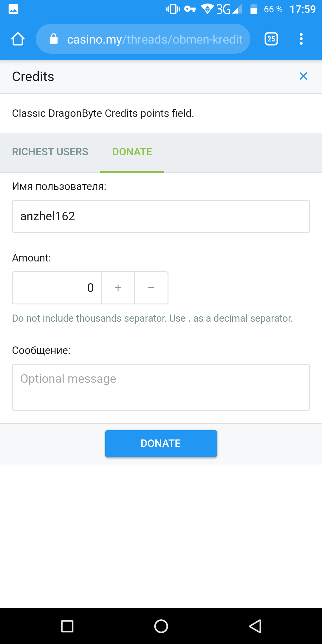Tap the Amount number field
This screenshot has width=322, height=644.
click(x=57, y=288)
